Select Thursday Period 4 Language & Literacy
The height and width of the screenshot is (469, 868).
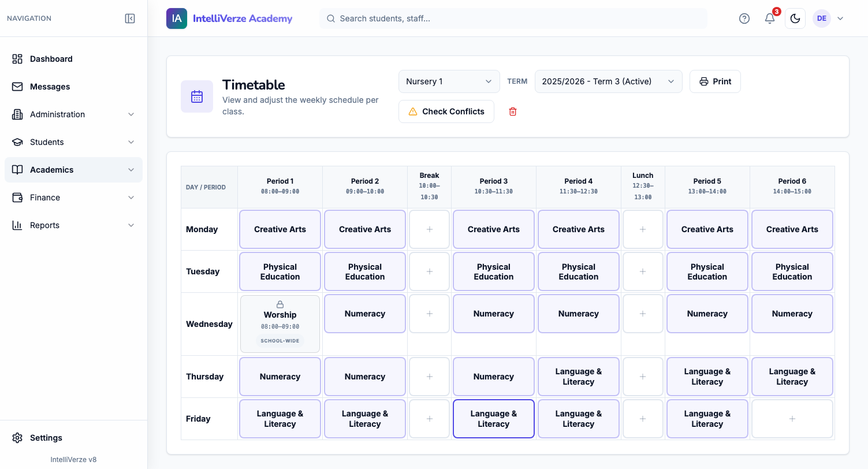tap(579, 377)
